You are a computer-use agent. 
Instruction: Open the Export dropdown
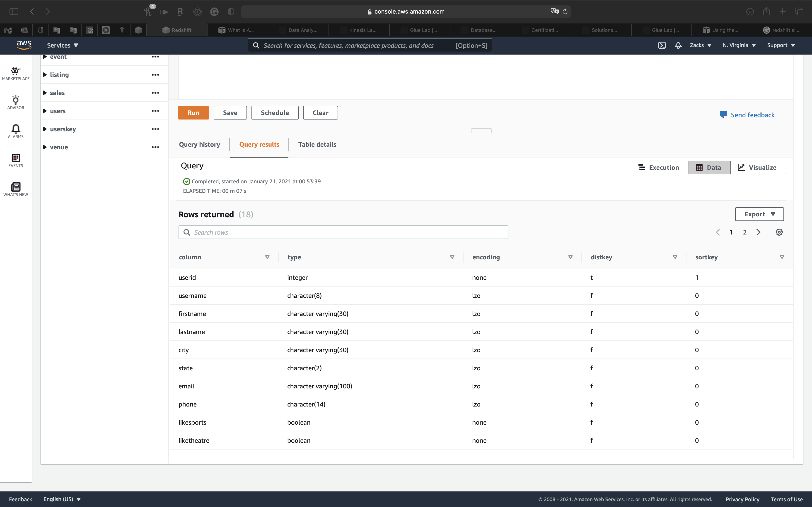[759, 214]
